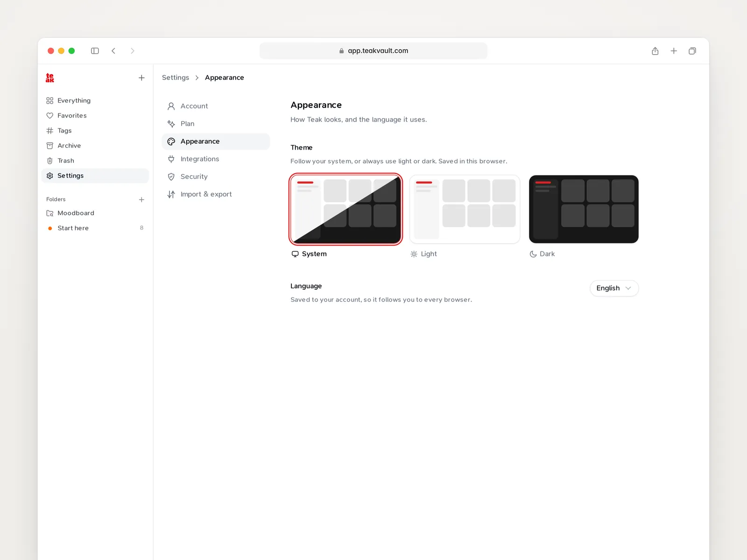
Task: Click the browser share icon
Action: [655, 51]
